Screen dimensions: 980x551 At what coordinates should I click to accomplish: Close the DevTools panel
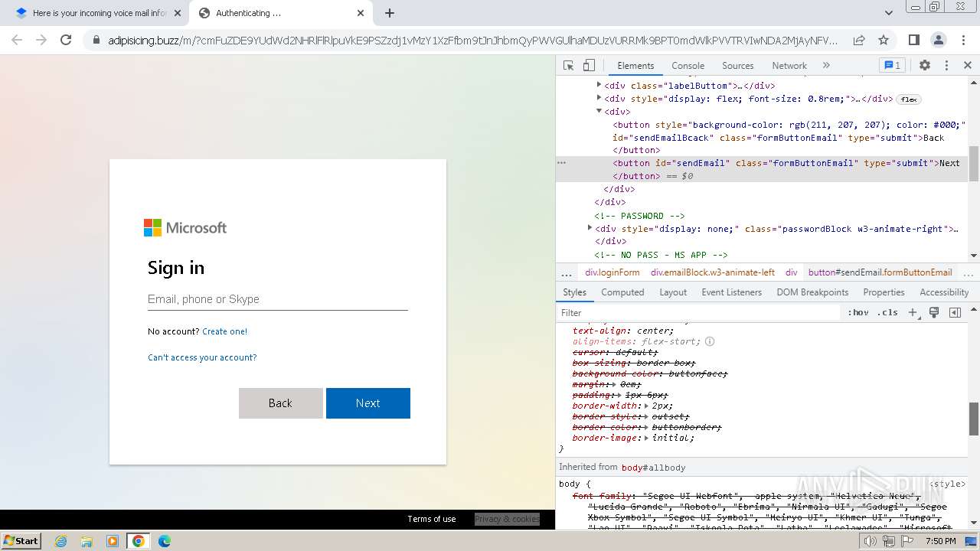coord(968,66)
